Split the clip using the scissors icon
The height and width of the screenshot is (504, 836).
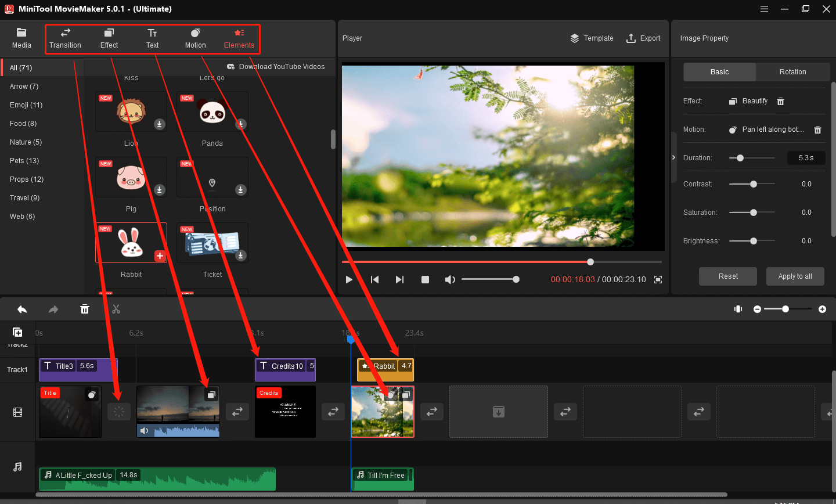pos(116,309)
